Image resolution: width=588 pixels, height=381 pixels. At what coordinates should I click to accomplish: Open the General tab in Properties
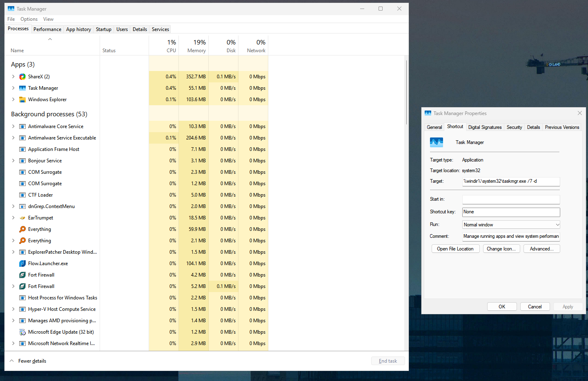pyautogui.click(x=434, y=127)
